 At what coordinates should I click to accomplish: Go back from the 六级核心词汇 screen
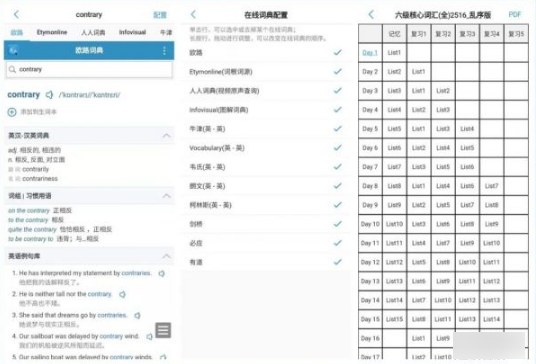(x=371, y=14)
